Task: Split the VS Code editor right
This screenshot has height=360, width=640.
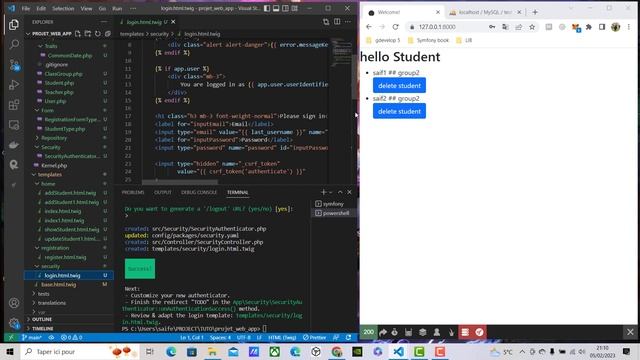Action: pos(337,22)
